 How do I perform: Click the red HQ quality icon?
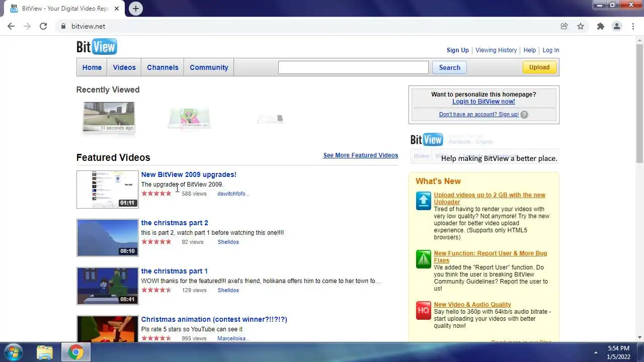tap(424, 310)
